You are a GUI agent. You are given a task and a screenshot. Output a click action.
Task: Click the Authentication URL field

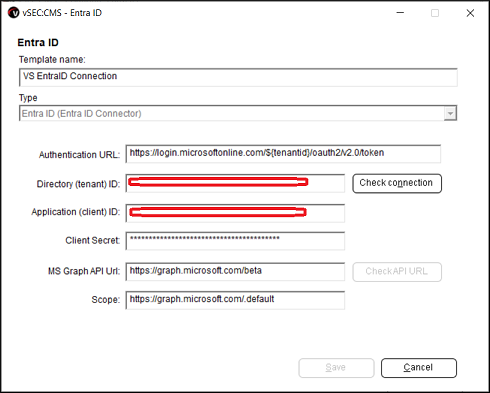pyautogui.click(x=283, y=154)
